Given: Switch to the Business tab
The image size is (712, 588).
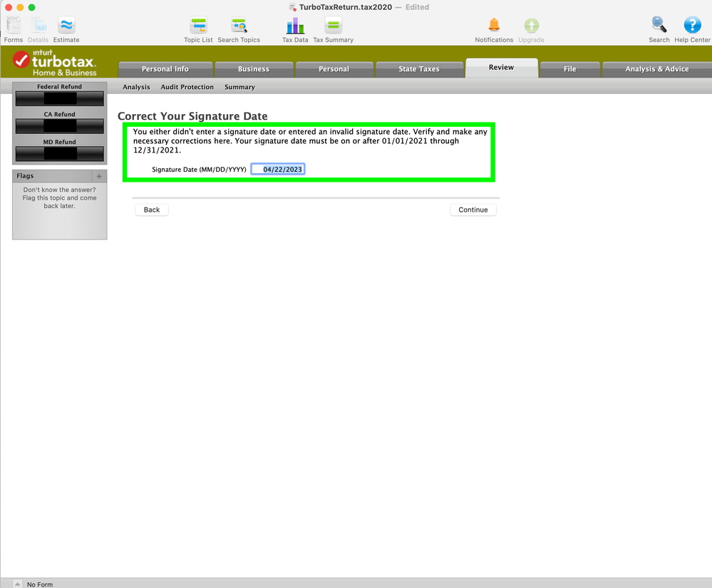Looking at the screenshot, I should [254, 69].
